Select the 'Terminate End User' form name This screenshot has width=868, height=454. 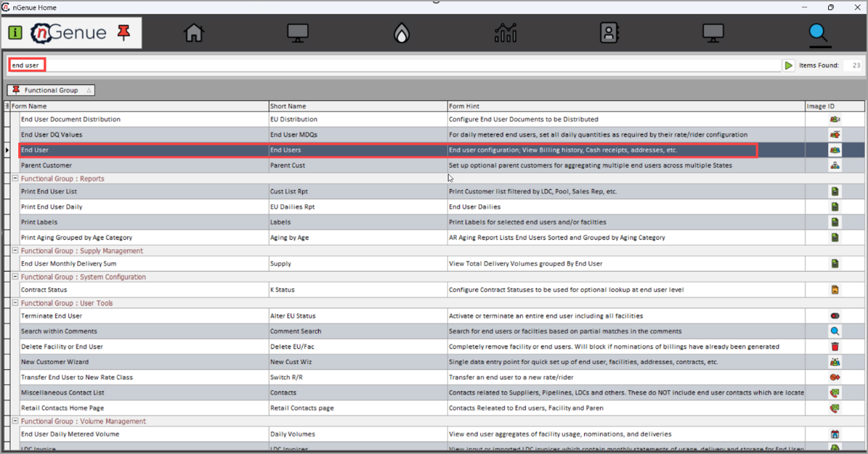click(52, 315)
